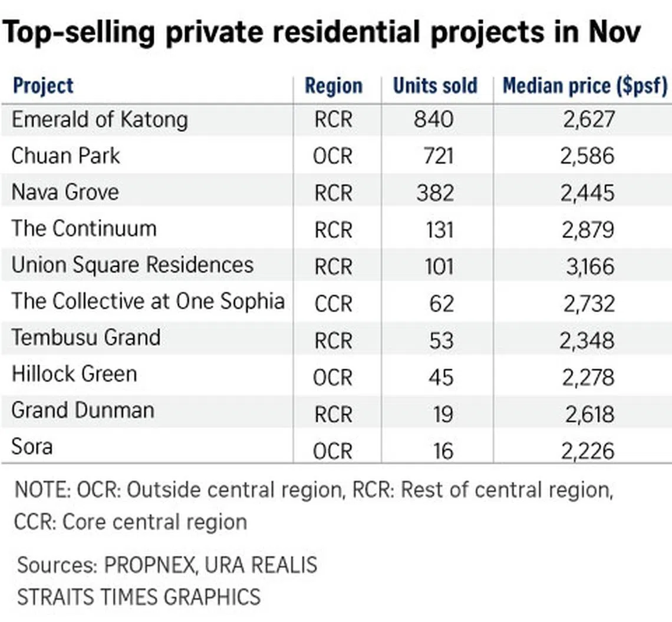Select The Continuum project name

pos(84,229)
